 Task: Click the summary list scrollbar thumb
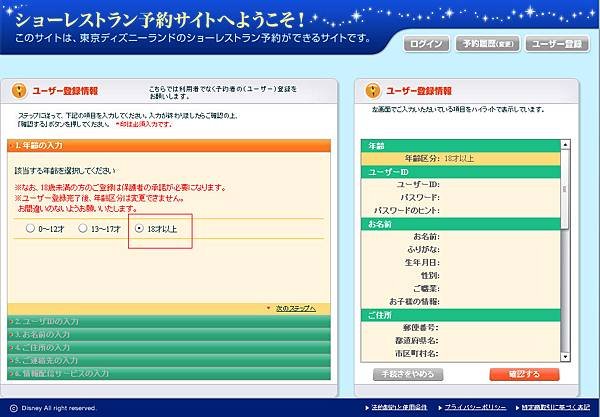tap(565, 189)
